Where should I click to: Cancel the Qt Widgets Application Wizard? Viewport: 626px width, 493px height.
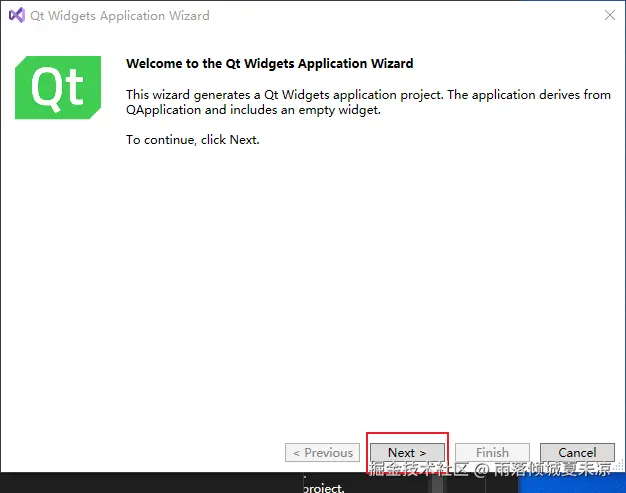(577, 452)
